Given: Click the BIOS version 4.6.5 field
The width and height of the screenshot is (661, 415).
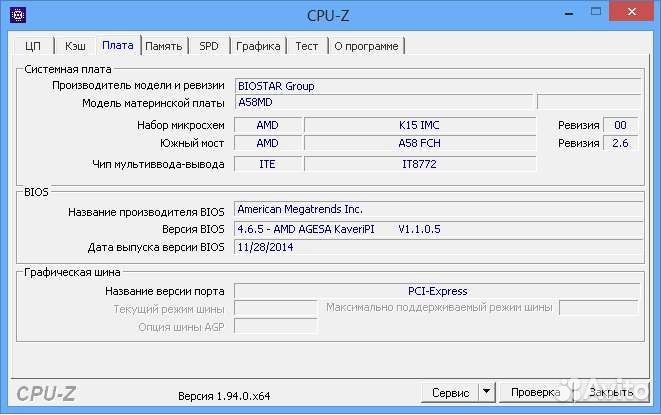Looking at the screenshot, I should tap(438, 229).
